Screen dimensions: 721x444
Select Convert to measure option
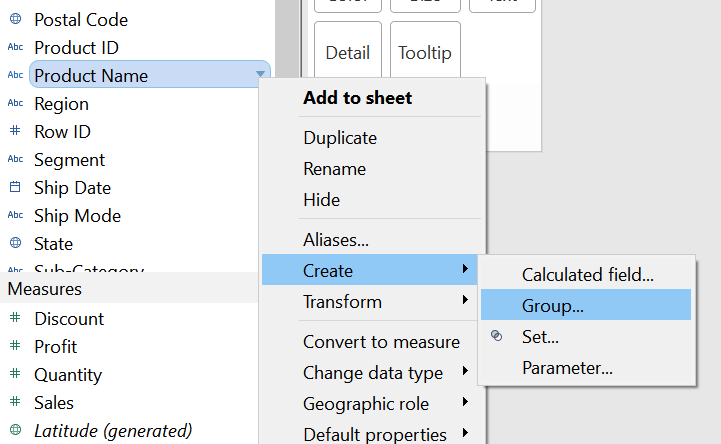[x=381, y=342]
